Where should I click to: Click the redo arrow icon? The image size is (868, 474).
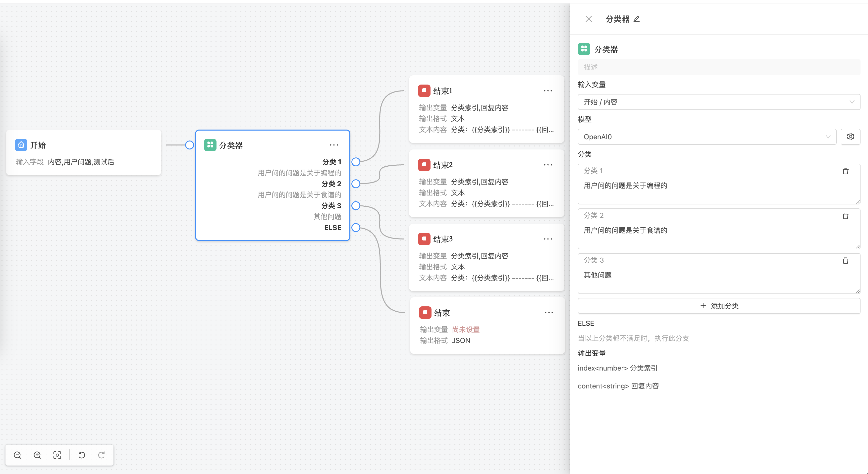pyautogui.click(x=102, y=455)
